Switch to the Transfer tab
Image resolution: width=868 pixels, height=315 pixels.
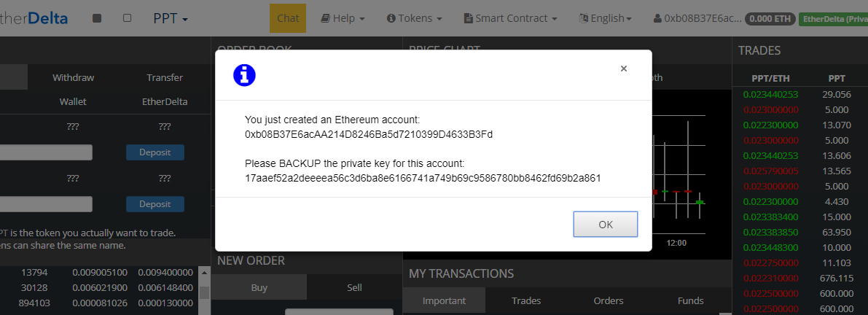coord(165,77)
